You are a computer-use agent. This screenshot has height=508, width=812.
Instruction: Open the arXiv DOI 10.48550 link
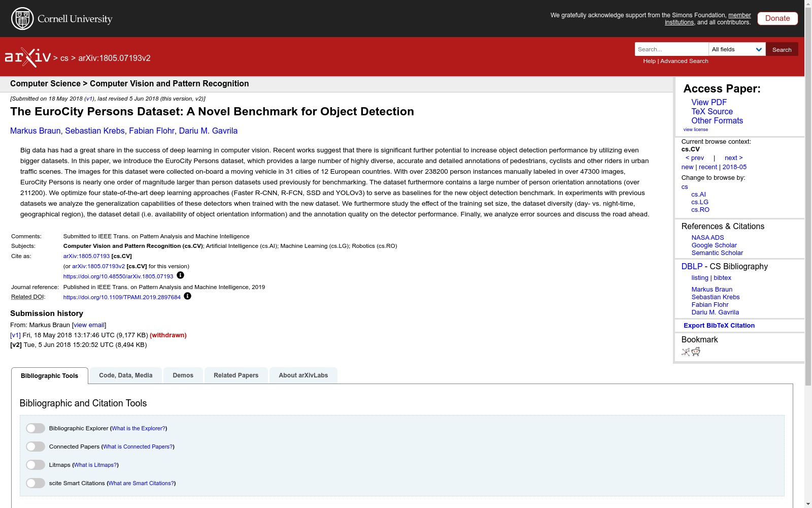pos(118,276)
